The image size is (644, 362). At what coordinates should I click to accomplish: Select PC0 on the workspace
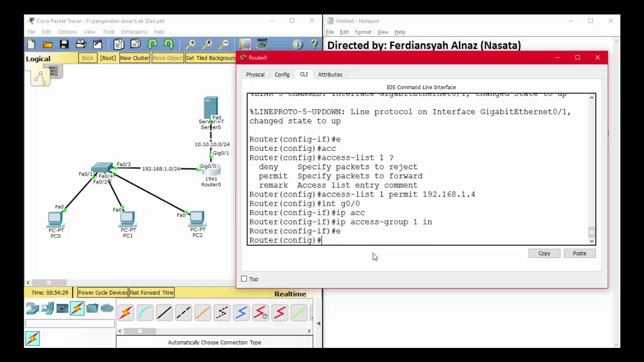(x=55, y=219)
